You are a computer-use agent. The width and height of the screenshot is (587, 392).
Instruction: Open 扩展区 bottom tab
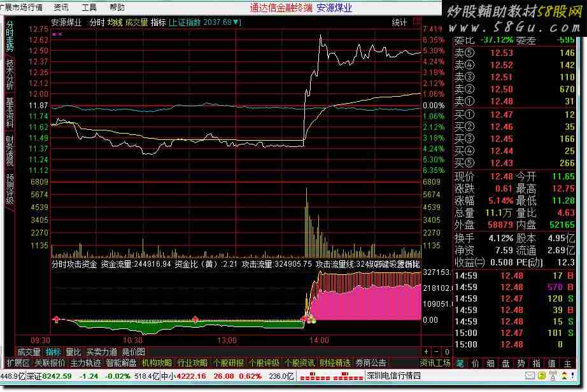tap(18, 363)
